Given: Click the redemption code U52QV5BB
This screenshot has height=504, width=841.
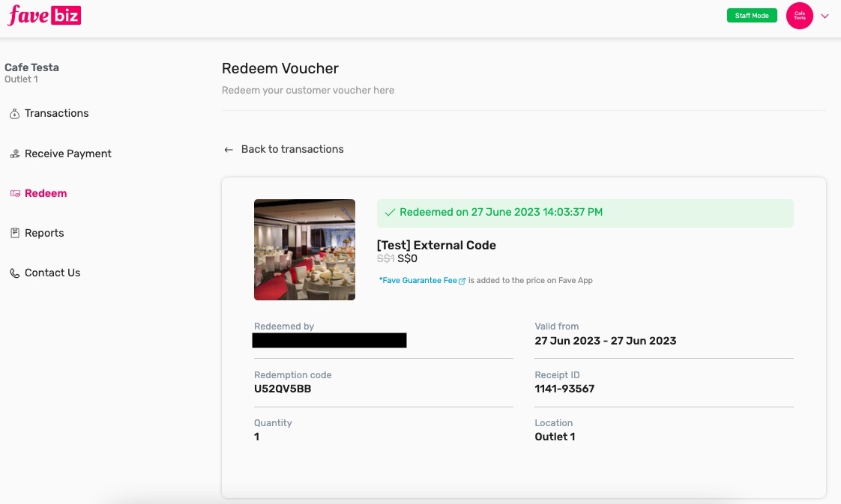Looking at the screenshot, I should tap(283, 389).
